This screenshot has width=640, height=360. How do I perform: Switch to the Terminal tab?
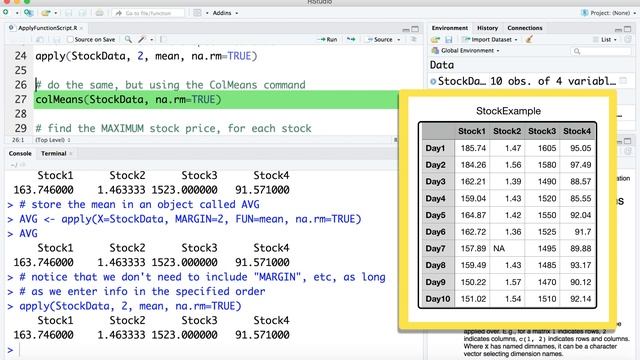click(53, 153)
